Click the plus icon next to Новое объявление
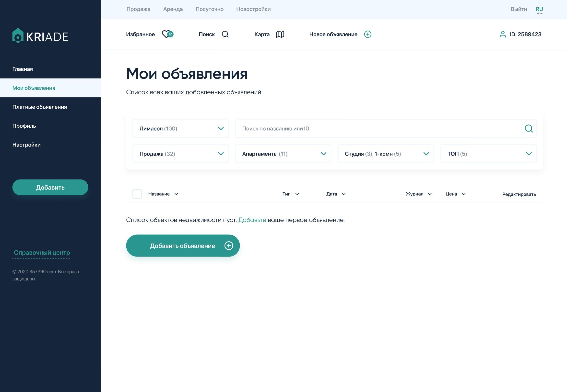Viewport: 567px width, 392px height. click(367, 34)
